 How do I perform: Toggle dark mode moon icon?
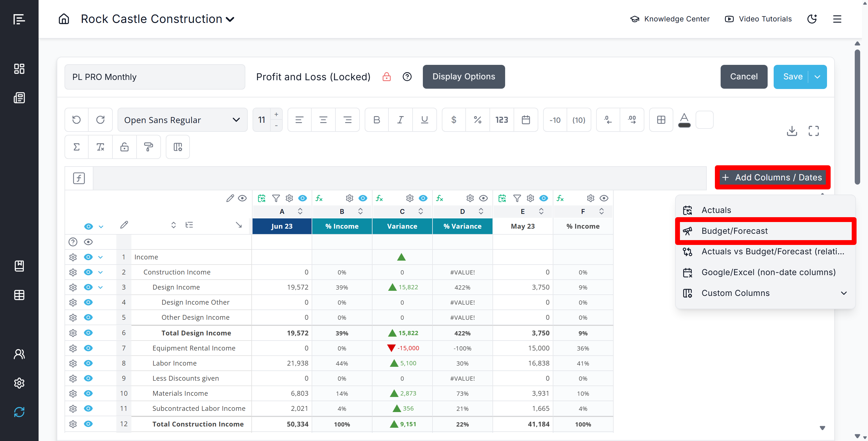point(812,19)
